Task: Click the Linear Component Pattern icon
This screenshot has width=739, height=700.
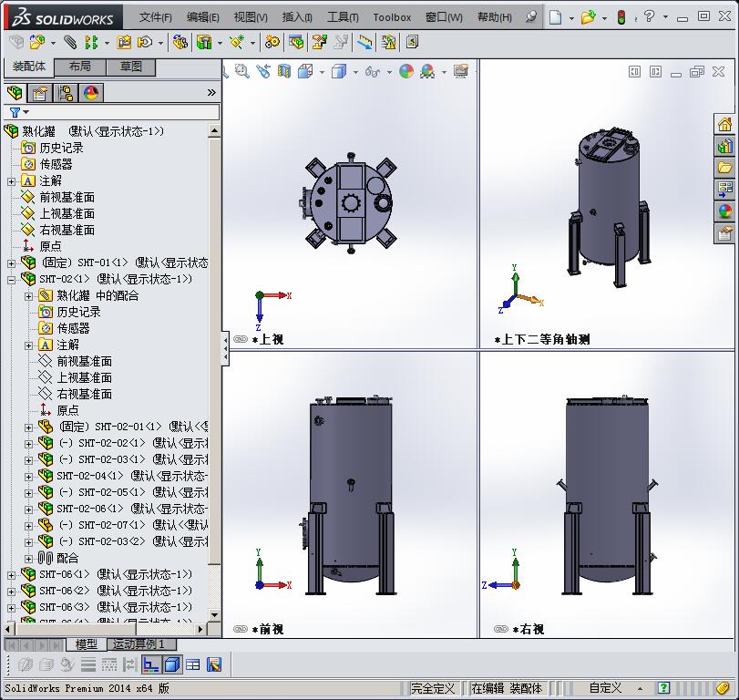Action: click(x=91, y=43)
